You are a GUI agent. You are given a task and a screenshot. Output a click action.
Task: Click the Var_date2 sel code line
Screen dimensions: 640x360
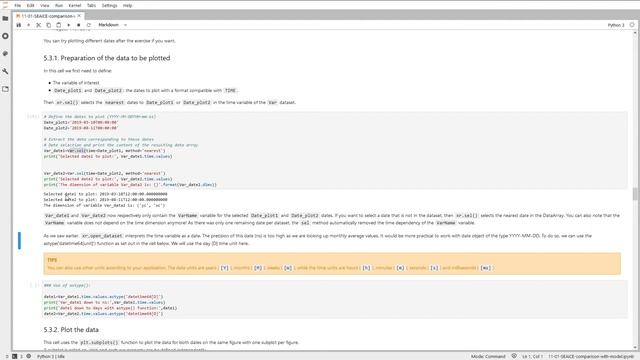click(104, 173)
